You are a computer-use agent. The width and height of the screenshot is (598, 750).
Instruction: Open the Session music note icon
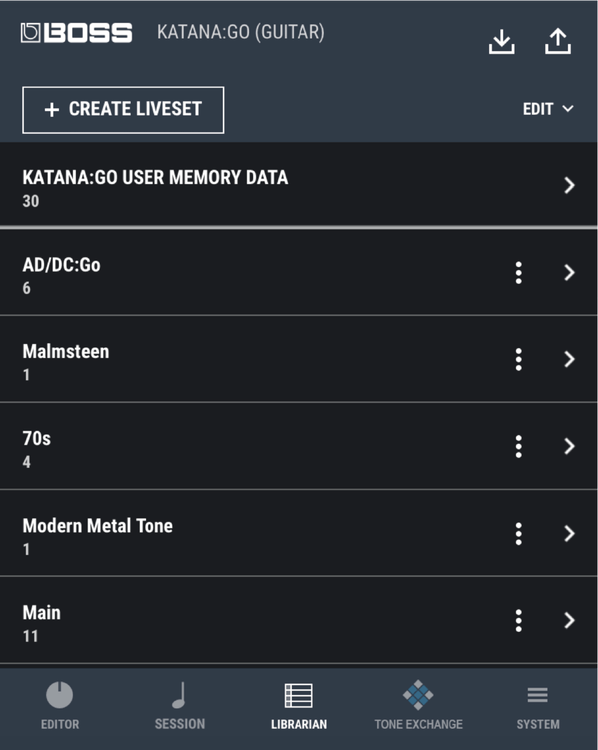coord(179,695)
